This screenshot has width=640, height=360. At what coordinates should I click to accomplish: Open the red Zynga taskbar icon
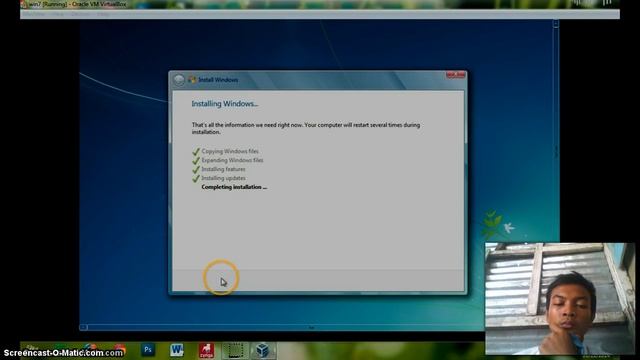pos(206,350)
